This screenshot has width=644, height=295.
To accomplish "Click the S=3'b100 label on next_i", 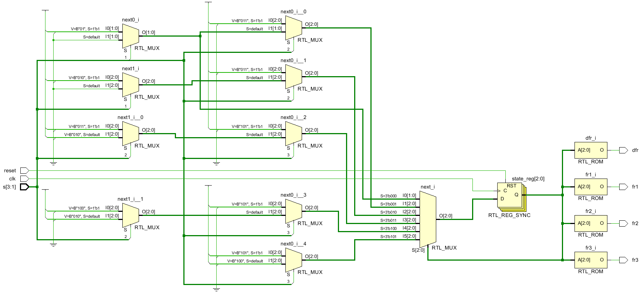I will [x=389, y=229].
